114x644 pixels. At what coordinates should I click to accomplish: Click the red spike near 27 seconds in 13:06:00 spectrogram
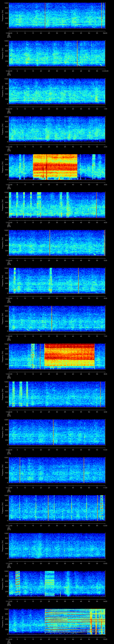[x=52, y=318]
